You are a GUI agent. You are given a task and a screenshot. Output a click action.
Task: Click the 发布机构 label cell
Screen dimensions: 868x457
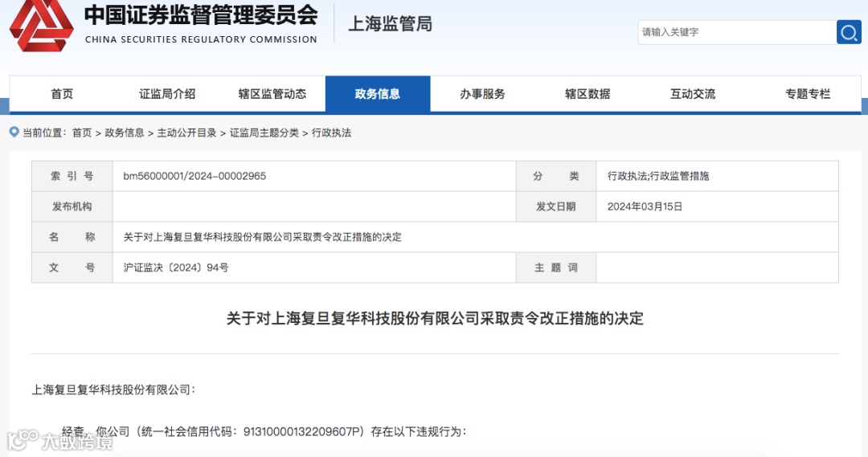click(x=72, y=206)
